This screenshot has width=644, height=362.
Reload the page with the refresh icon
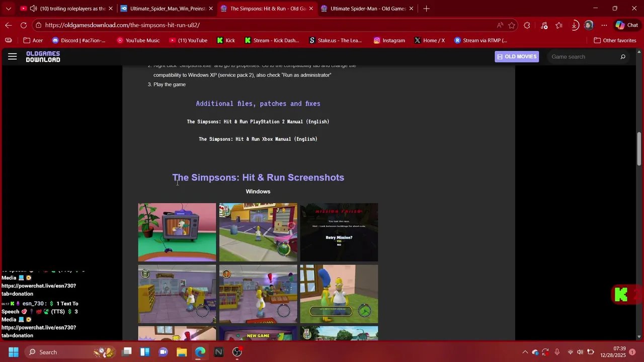pyautogui.click(x=24, y=25)
